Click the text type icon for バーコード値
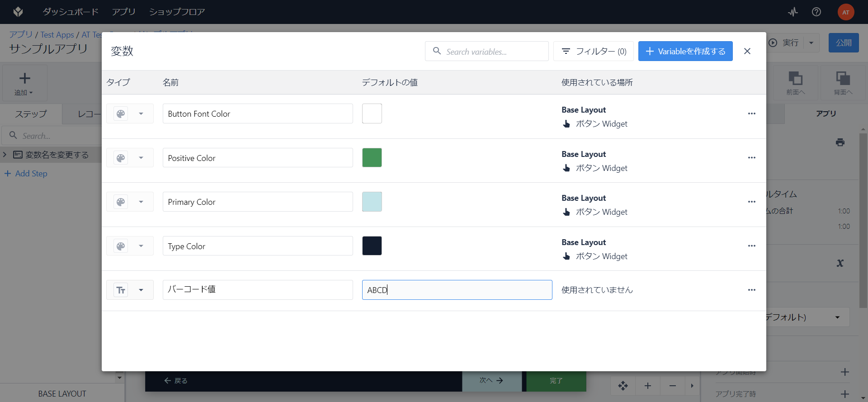This screenshot has width=868, height=402. (121, 290)
